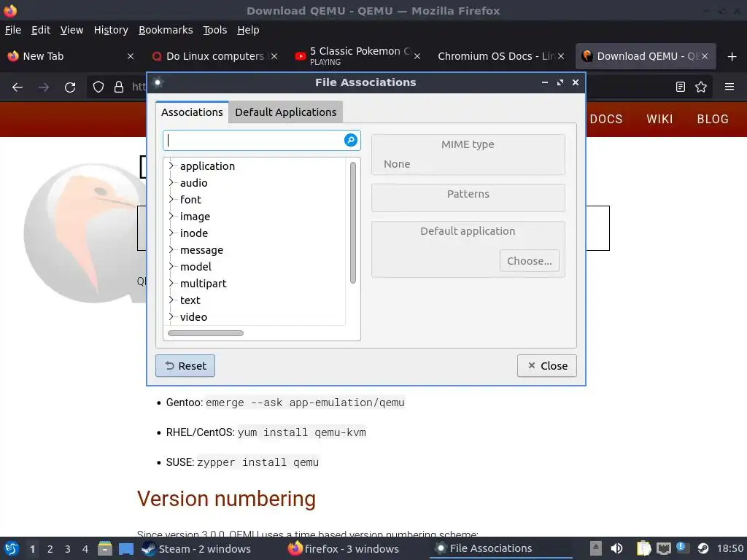The width and height of the screenshot is (747, 560).
Task: Switch to workspace 4 in pager
Action: (x=85, y=549)
